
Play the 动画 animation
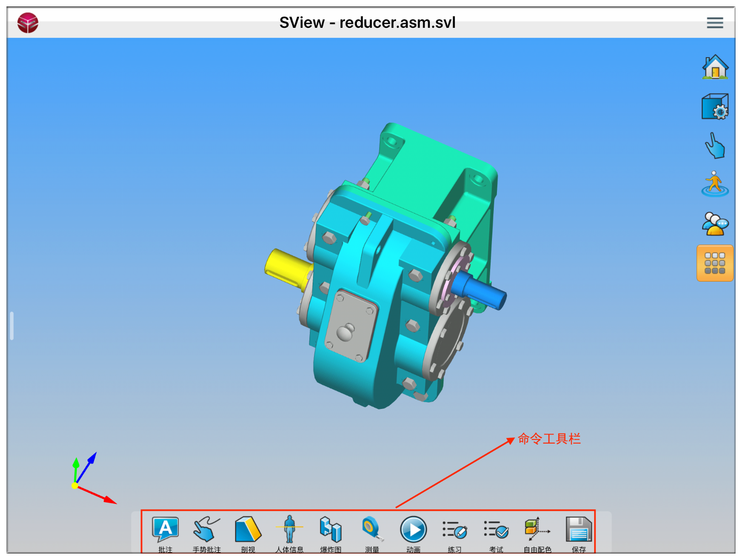click(413, 534)
